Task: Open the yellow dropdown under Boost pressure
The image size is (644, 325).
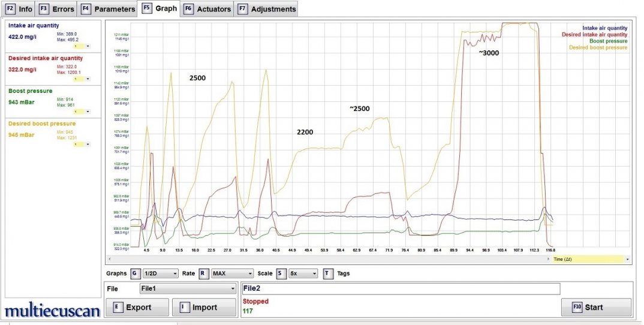Action: pos(81,111)
